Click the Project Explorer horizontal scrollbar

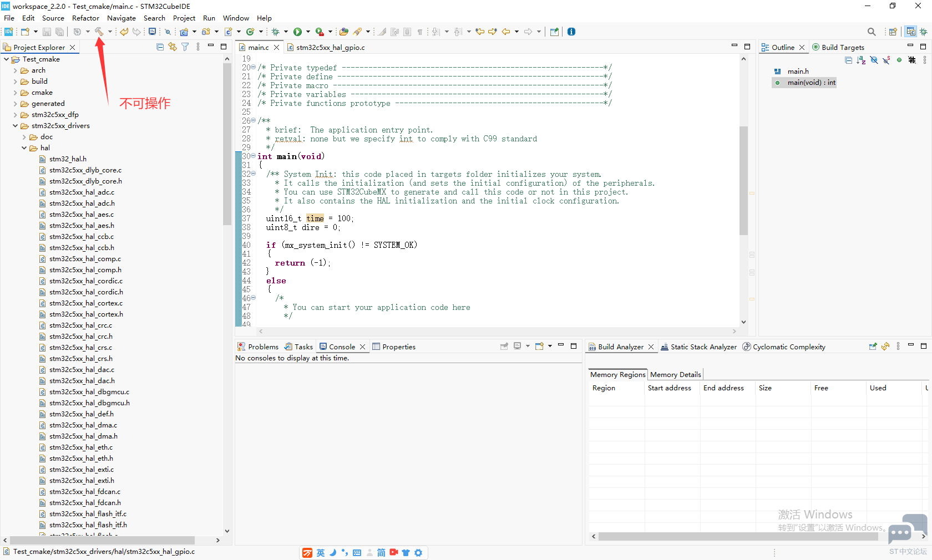102,539
